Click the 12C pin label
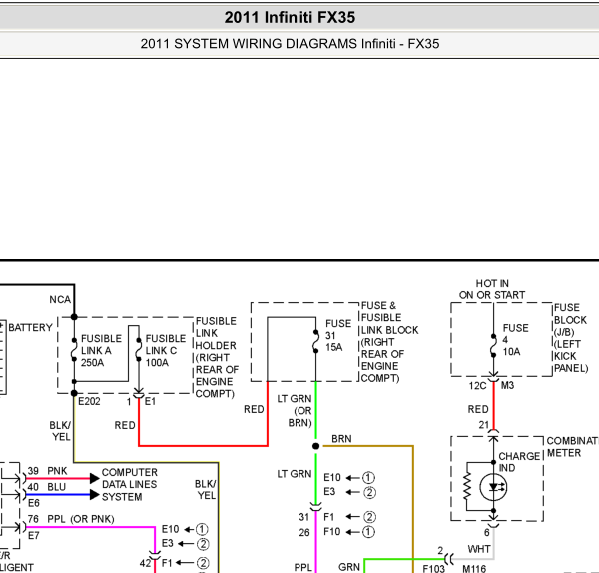 click(x=477, y=386)
